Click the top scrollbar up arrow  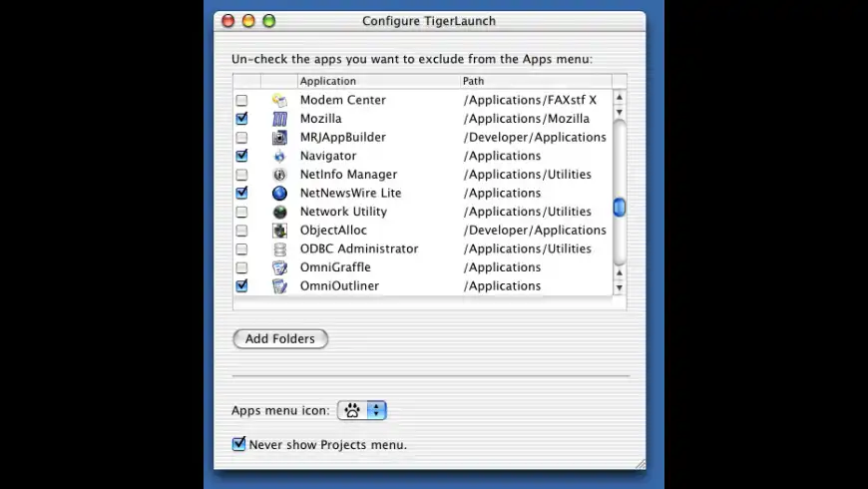(x=620, y=98)
